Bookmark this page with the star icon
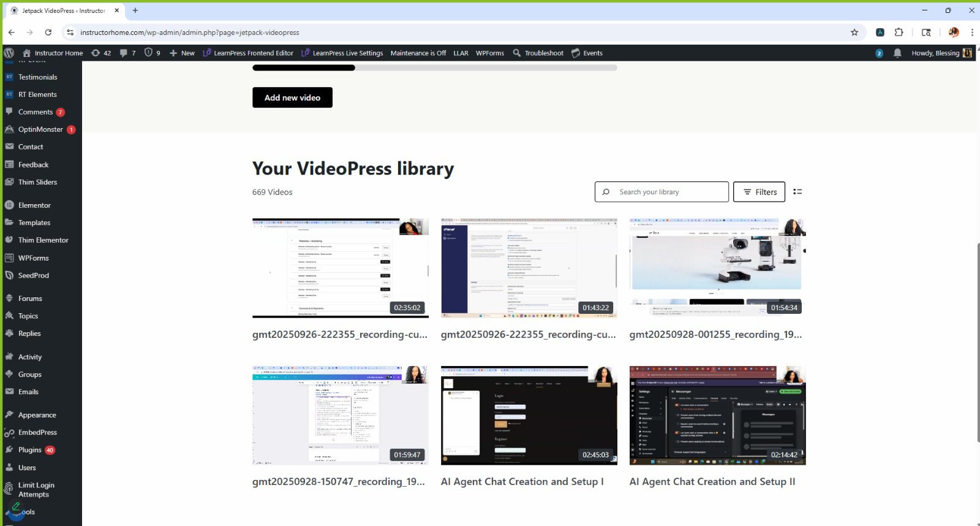Screen dimensions: 980x526 (854, 32)
